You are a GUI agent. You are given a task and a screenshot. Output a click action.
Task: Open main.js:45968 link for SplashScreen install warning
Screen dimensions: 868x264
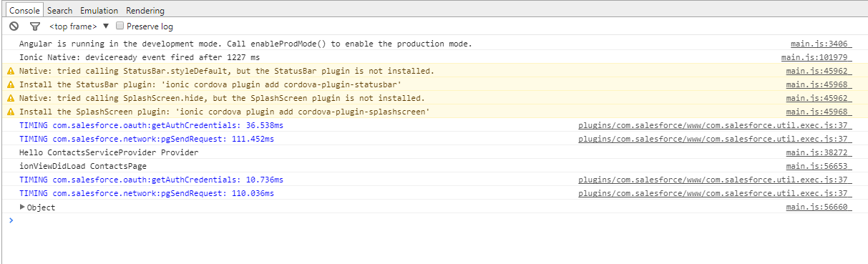pyautogui.click(x=819, y=112)
